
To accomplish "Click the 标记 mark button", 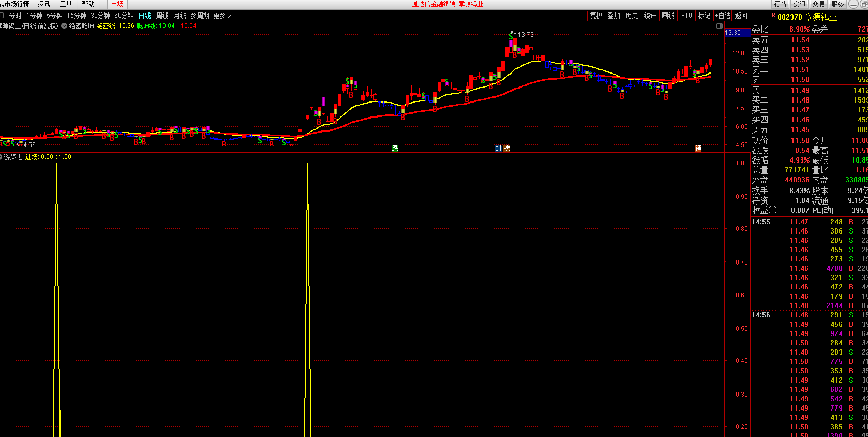I will click(705, 16).
